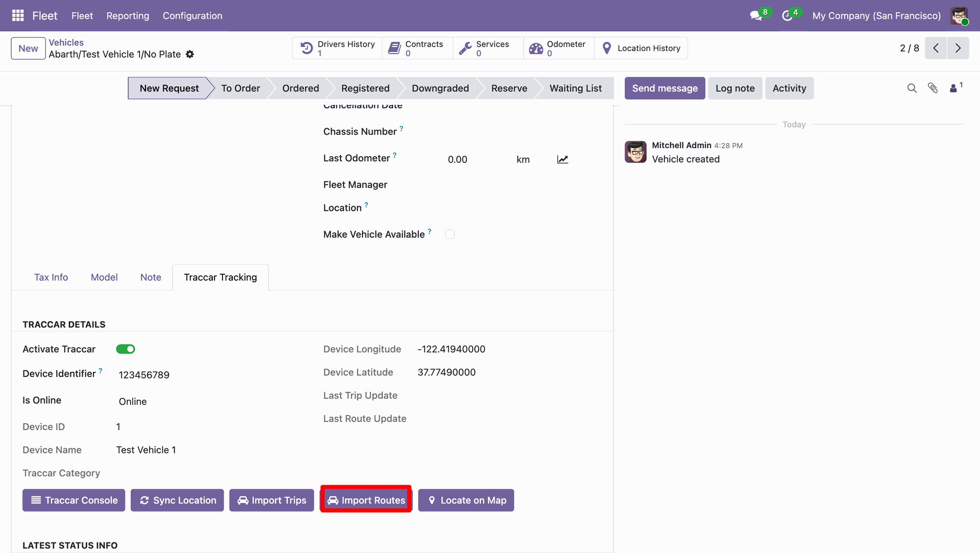The height and width of the screenshot is (553, 980).
Task: Open Location History smart button
Action: (x=641, y=48)
